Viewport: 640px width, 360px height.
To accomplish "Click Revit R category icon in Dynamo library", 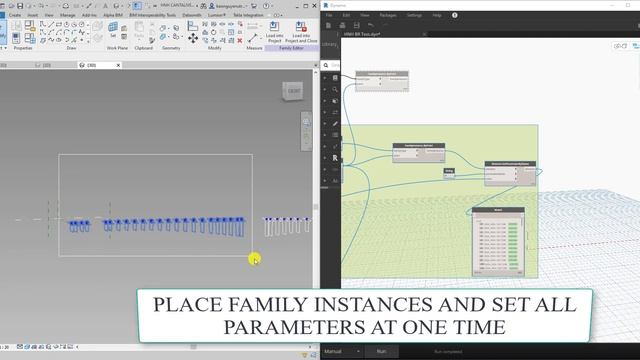I will click(x=335, y=158).
